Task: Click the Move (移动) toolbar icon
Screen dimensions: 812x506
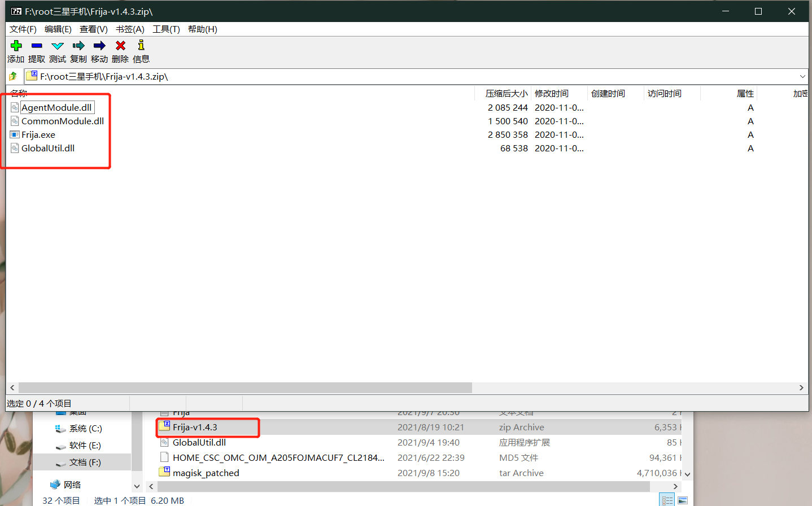Action: coord(99,45)
